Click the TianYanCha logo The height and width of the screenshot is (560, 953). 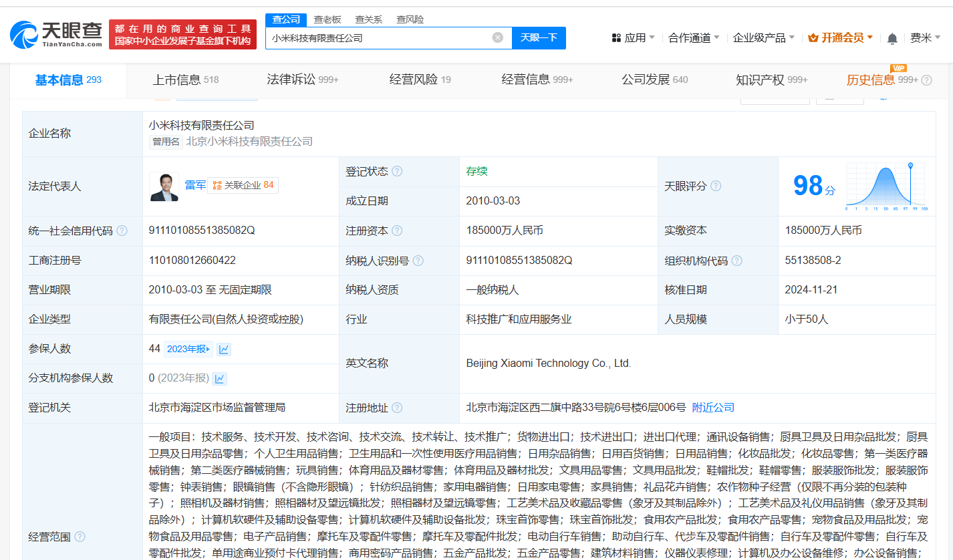(56, 34)
